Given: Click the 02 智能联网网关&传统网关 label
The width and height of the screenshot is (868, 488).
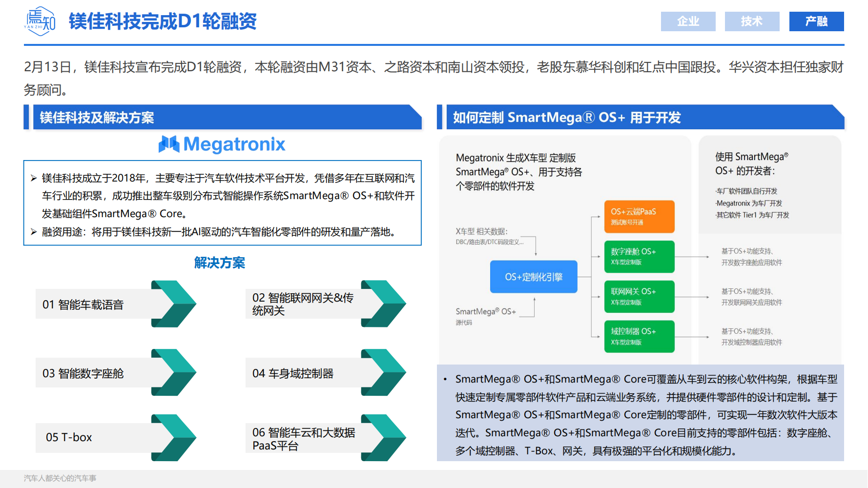Looking at the screenshot, I should coord(303,305).
